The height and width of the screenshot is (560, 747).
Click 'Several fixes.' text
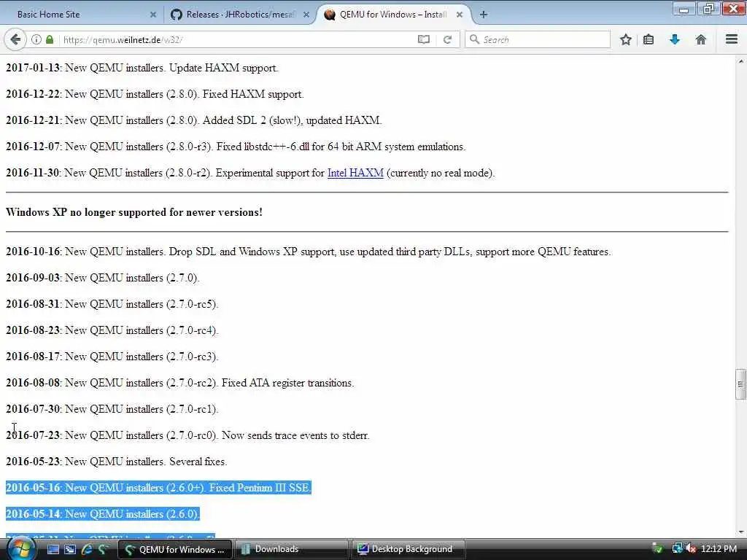[198, 462]
